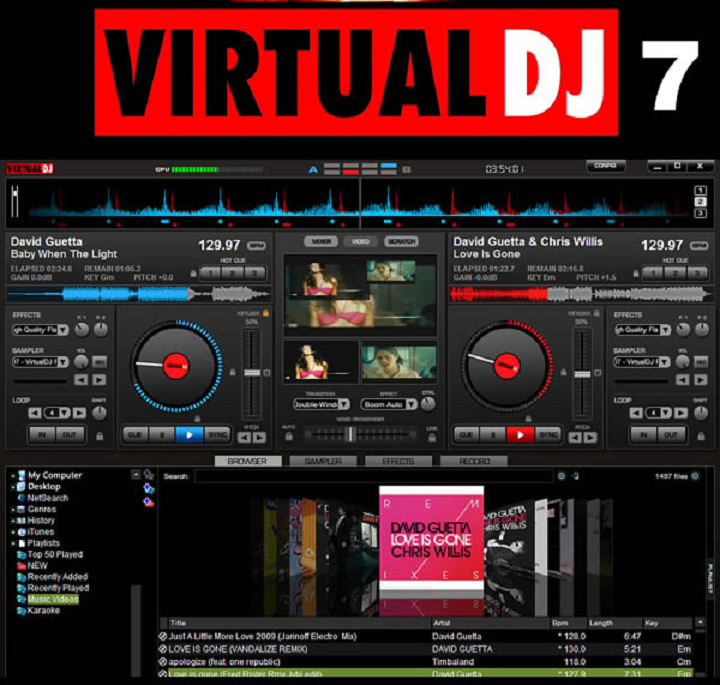Halve the left deck loop length

click(35, 413)
